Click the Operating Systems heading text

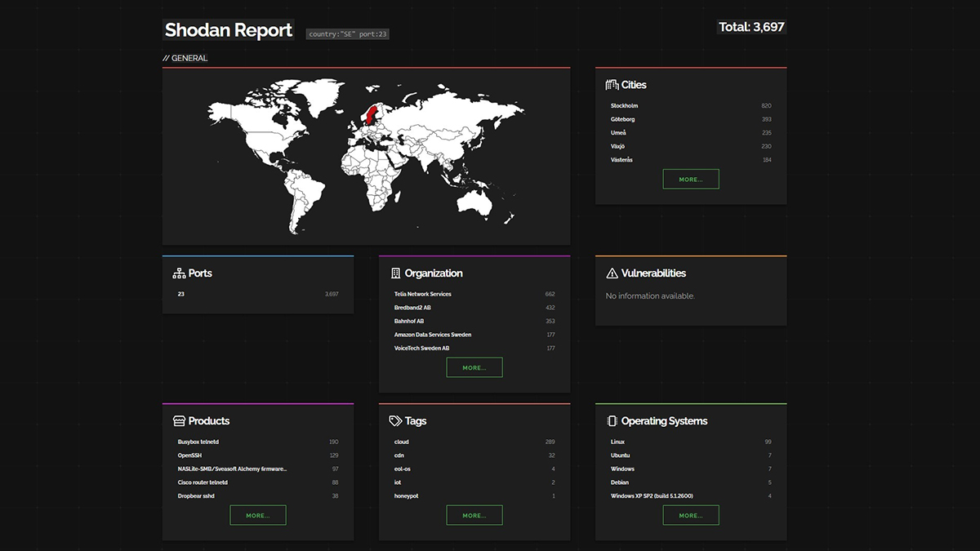(x=664, y=421)
